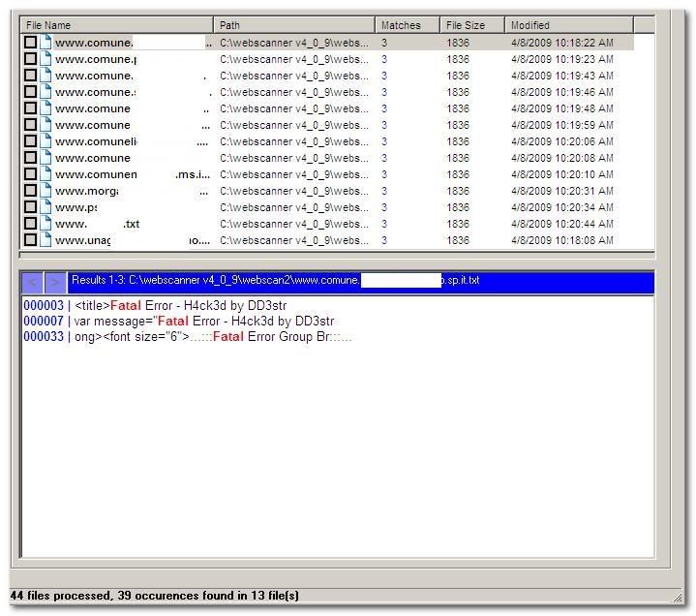The height and width of the screenshot is (616, 696).
Task: Click file icon of row modified 10:20:10 AM
Action: coord(45,174)
